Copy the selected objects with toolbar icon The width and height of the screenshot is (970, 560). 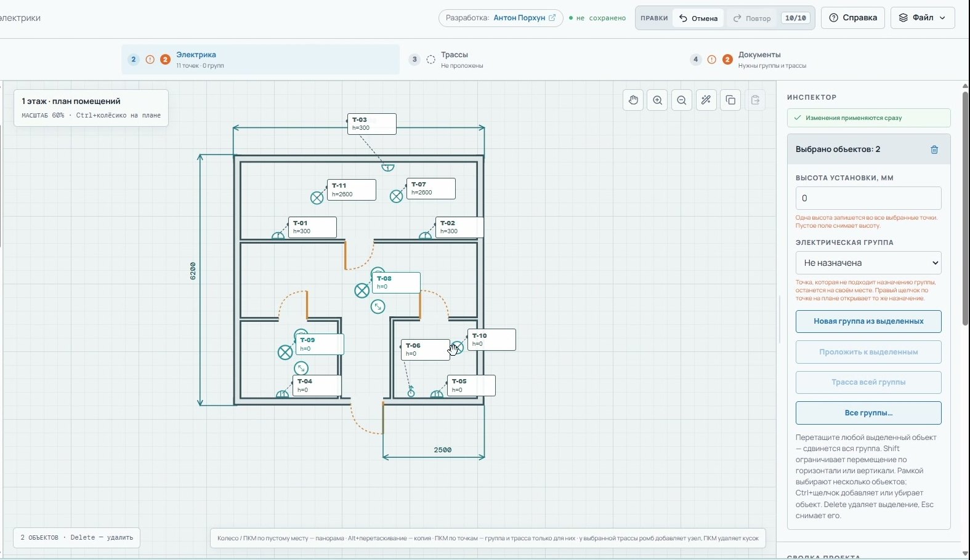point(730,100)
